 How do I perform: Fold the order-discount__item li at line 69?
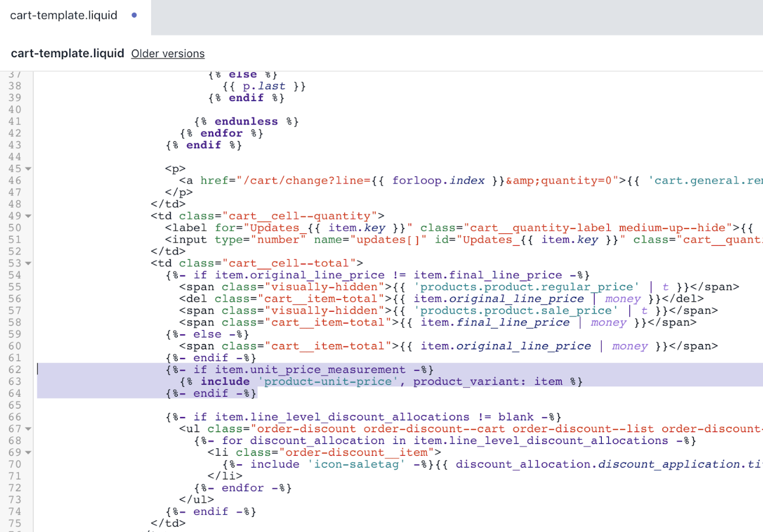[x=28, y=452]
